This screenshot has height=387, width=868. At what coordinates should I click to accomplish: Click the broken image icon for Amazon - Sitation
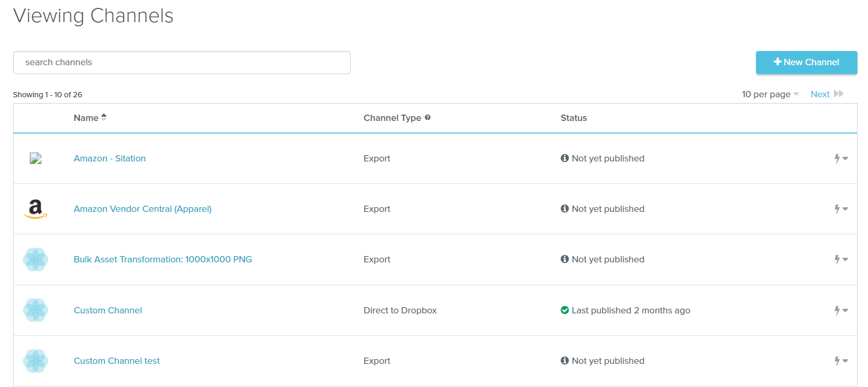(35, 158)
